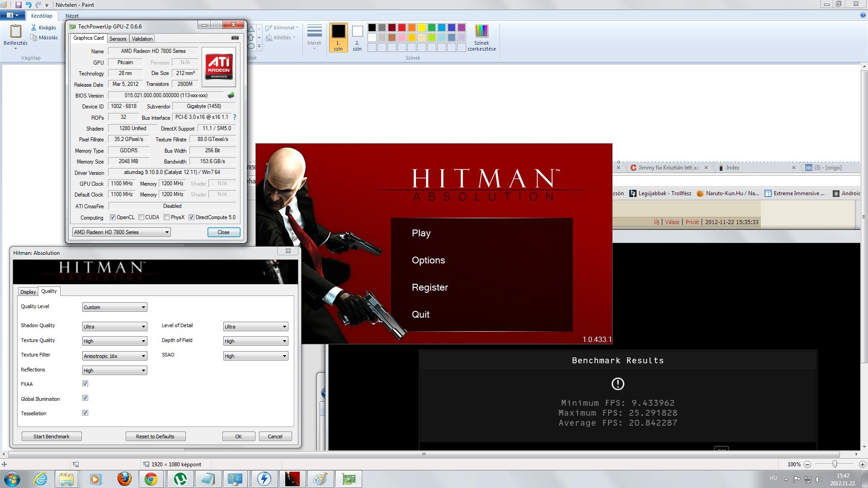Toggle the CUDA checkbox in GPU-Z
The height and width of the screenshot is (488, 868).
click(141, 217)
